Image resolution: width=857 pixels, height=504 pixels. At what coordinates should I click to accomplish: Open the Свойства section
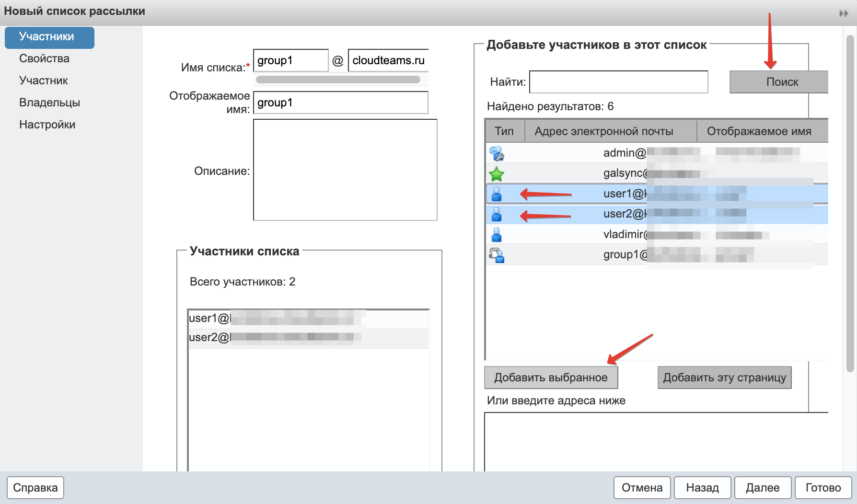pyautogui.click(x=44, y=58)
